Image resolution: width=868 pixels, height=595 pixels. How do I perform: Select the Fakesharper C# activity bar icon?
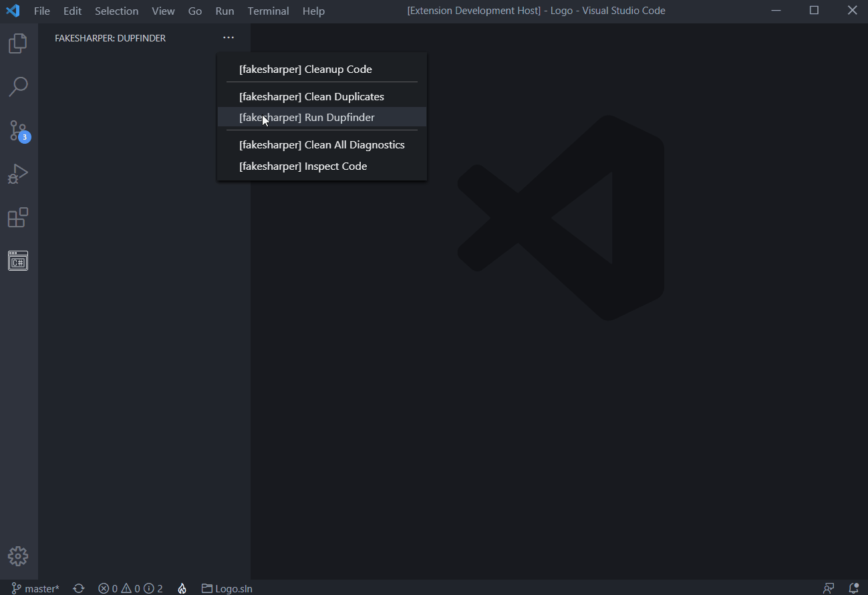click(18, 261)
